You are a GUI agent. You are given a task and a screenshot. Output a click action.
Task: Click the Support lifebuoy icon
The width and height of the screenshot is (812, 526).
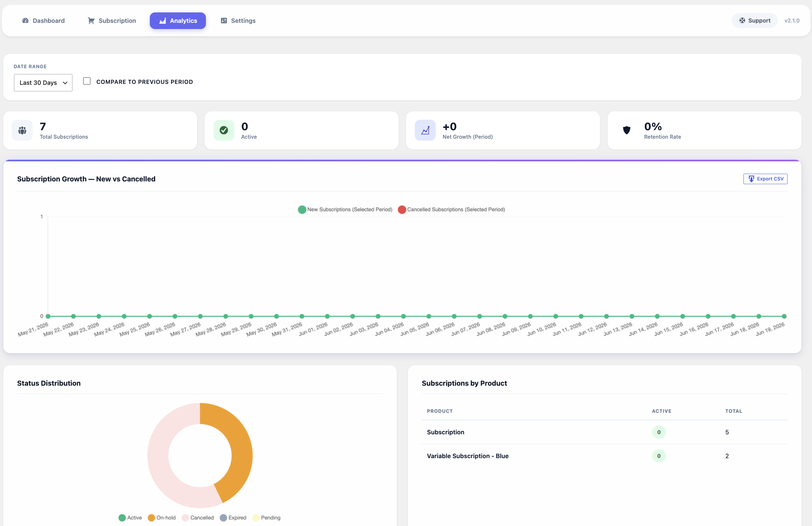coord(742,21)
